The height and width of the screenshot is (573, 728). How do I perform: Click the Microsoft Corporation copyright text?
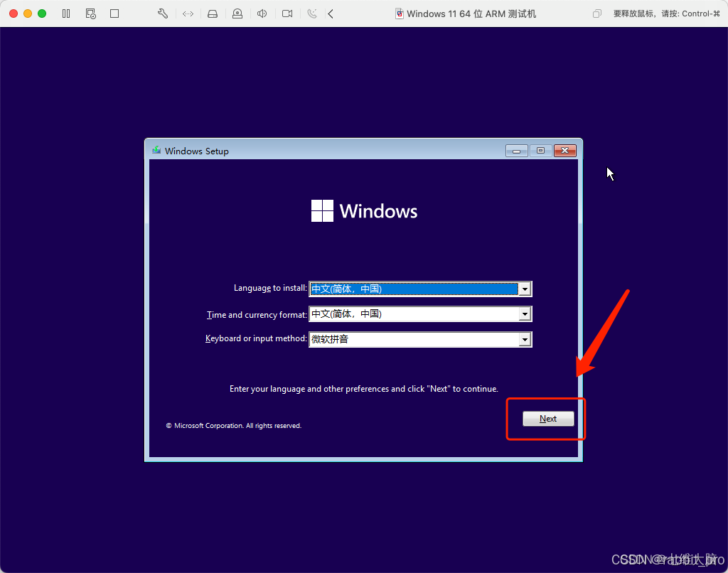(233, 425)
